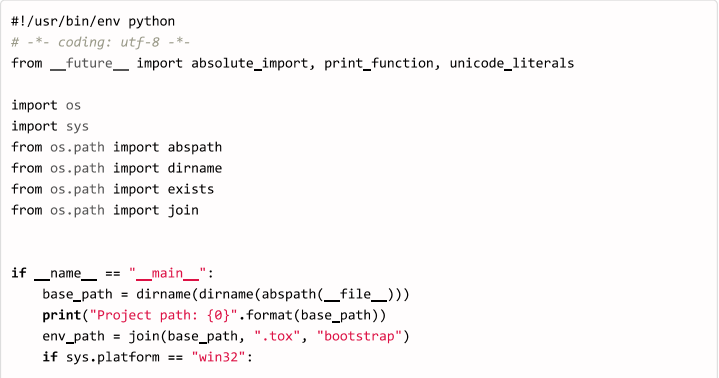This screenshot has width=719, height=378.
Task: Click the 'import os' line
Action: click(x=46, y=106)
